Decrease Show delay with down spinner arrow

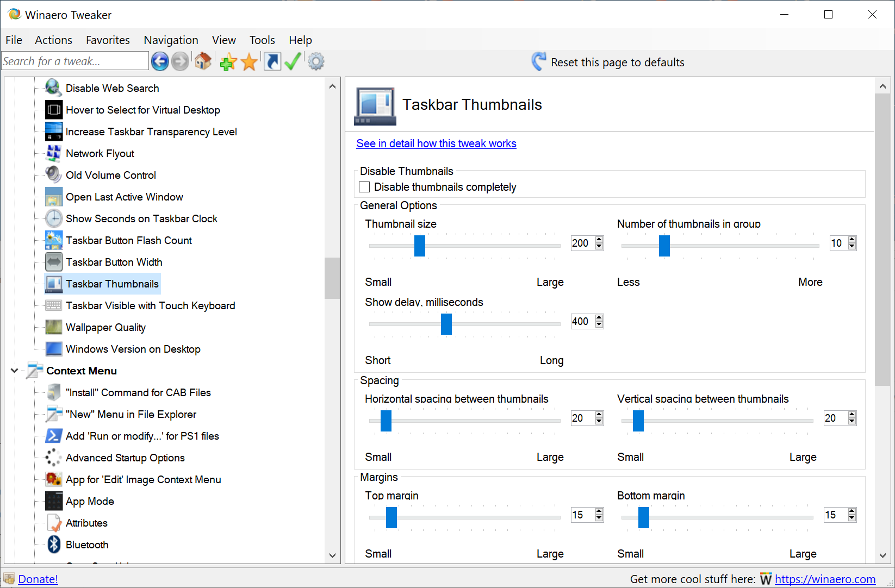pyautogui.click(x=599, y=325)
